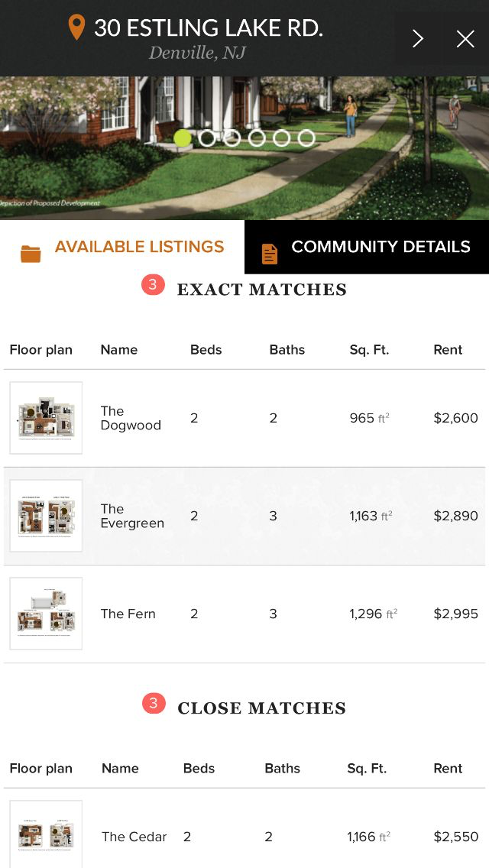489x868 pixels.
Task: Select the second carousel dot
Action: (x=207, y=138)
